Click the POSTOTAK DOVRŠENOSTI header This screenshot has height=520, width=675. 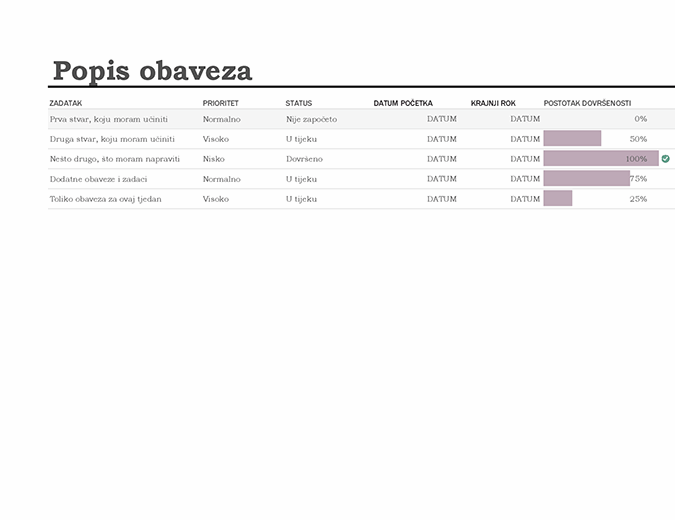click(587, 103)
